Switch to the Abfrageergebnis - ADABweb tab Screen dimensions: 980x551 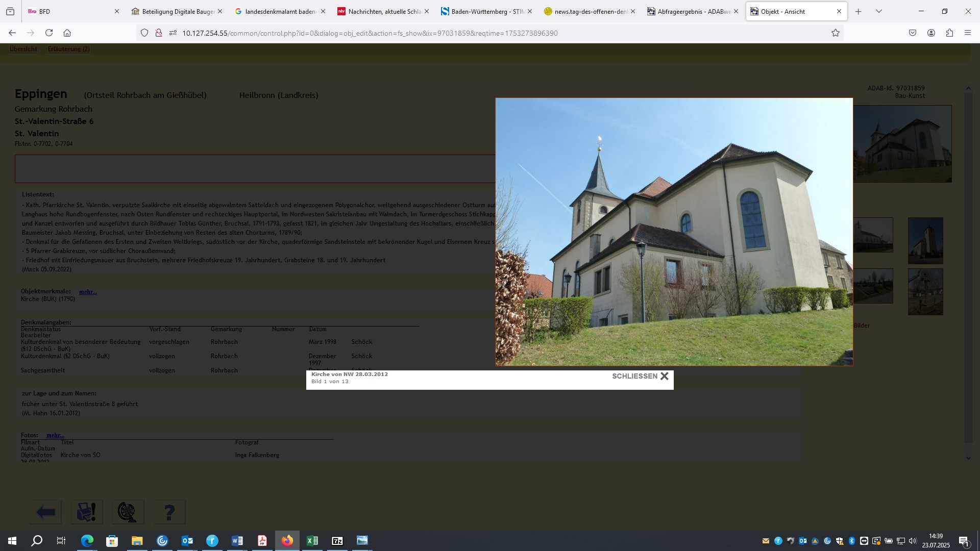click(x=689, y=11)
